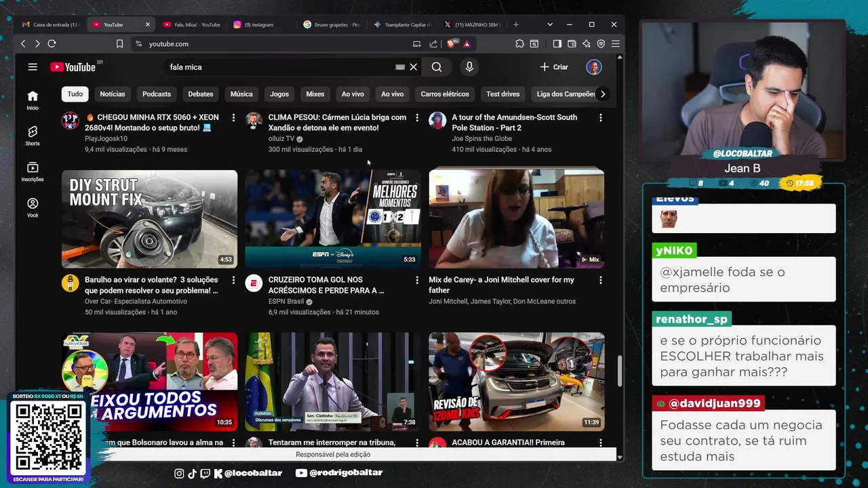Go to YouTube home via the logo
This screenshot has height=488, width=868.
point(73,67)
